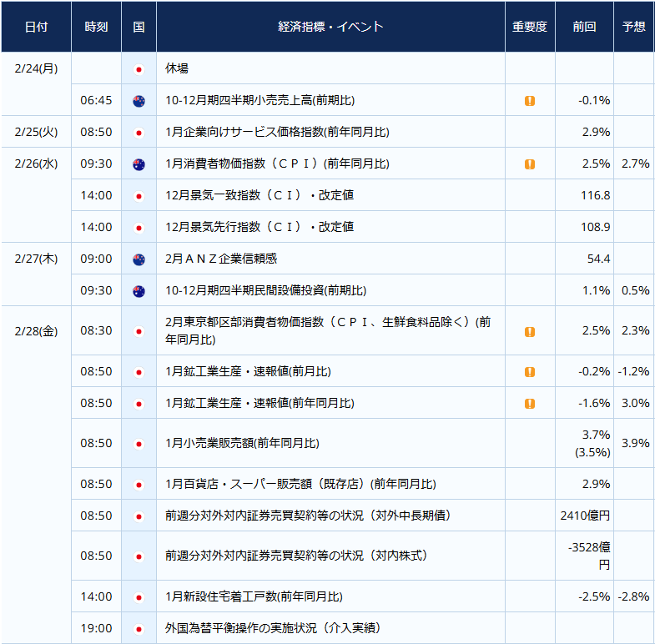Click the importance icon for 東京都区部消費者物価指数
The image size is (655, 644).
(530, 332)
